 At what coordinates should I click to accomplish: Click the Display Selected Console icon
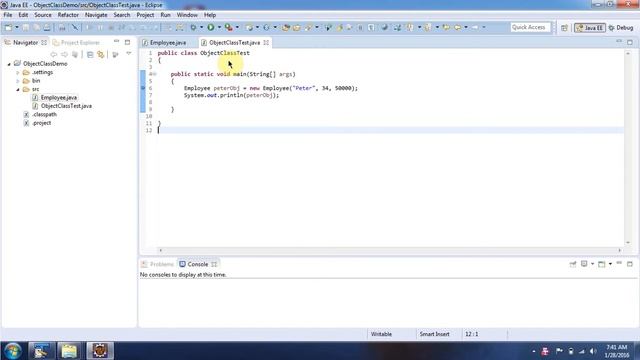[x=584, y=264]
